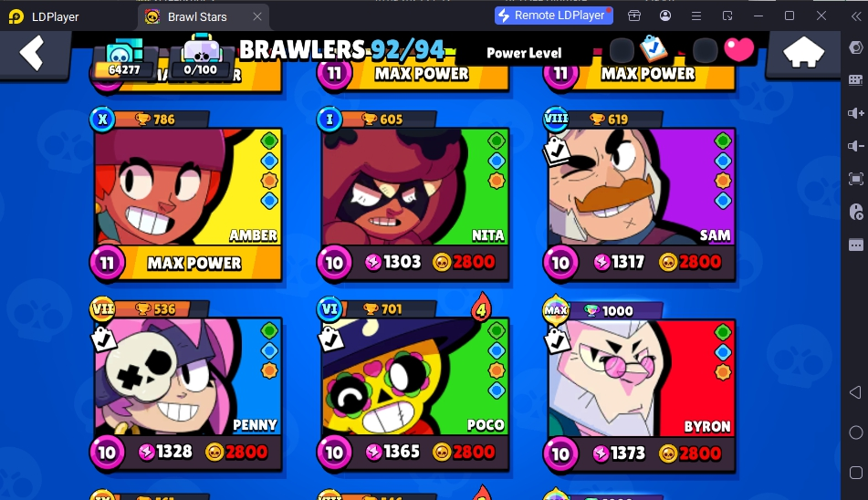Click Byron's MAX rank badge
This screenshot has height=500, width=868.
tap(556, 309)
